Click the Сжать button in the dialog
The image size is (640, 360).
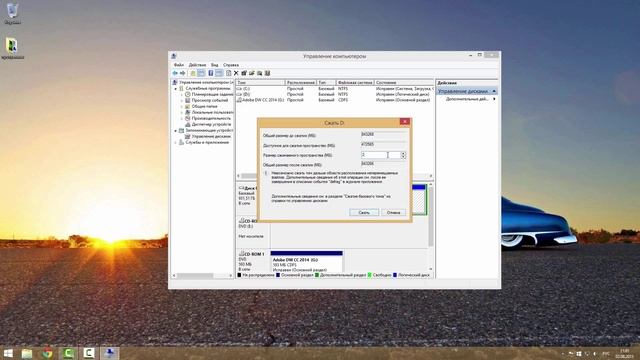coord(364,212)
